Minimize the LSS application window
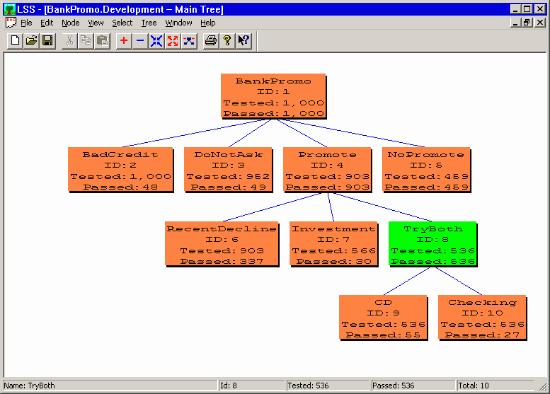 (x=515, y=9)
